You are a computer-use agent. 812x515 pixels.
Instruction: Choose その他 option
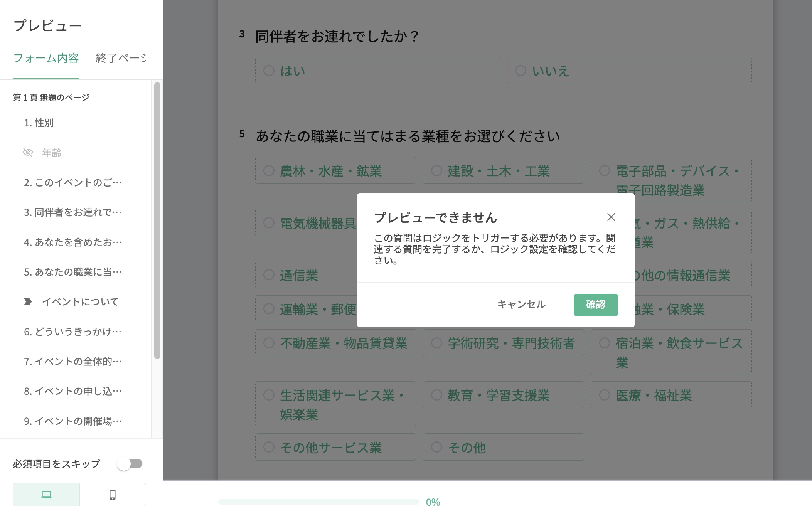pyautogui.click(x=503, y=447)
